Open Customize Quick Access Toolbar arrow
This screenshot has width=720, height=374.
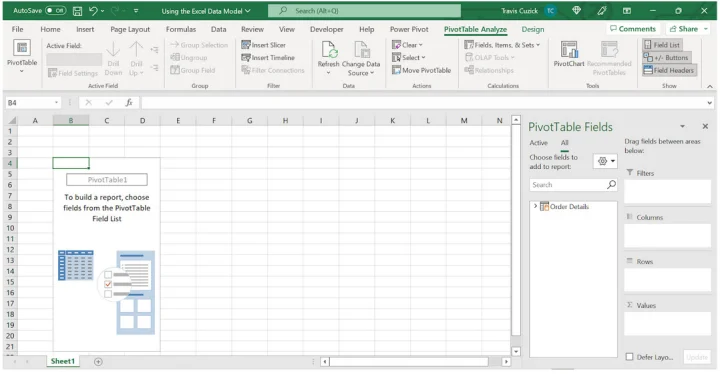point(136,11)
